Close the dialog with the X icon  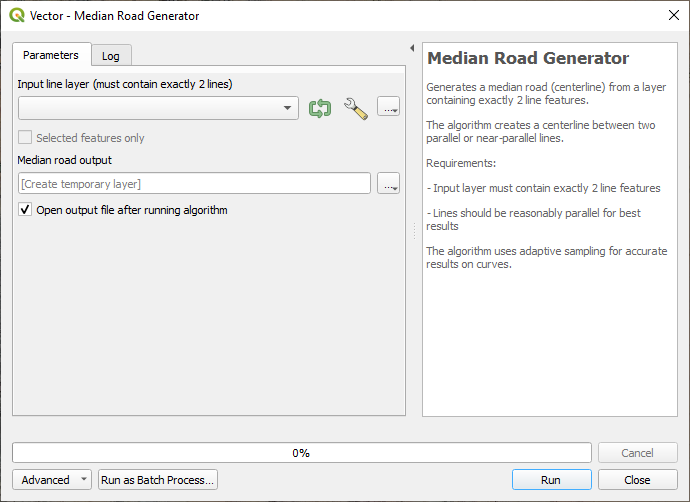coord(672,16)
